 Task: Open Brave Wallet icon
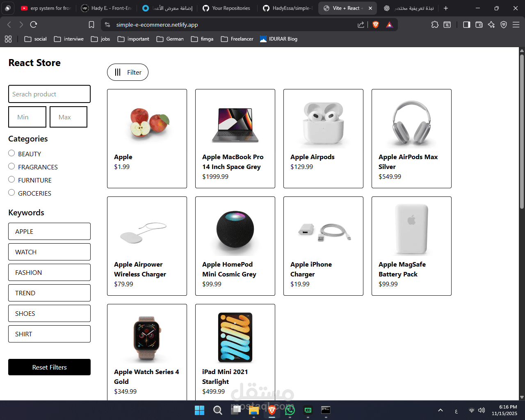coord(479,25)
